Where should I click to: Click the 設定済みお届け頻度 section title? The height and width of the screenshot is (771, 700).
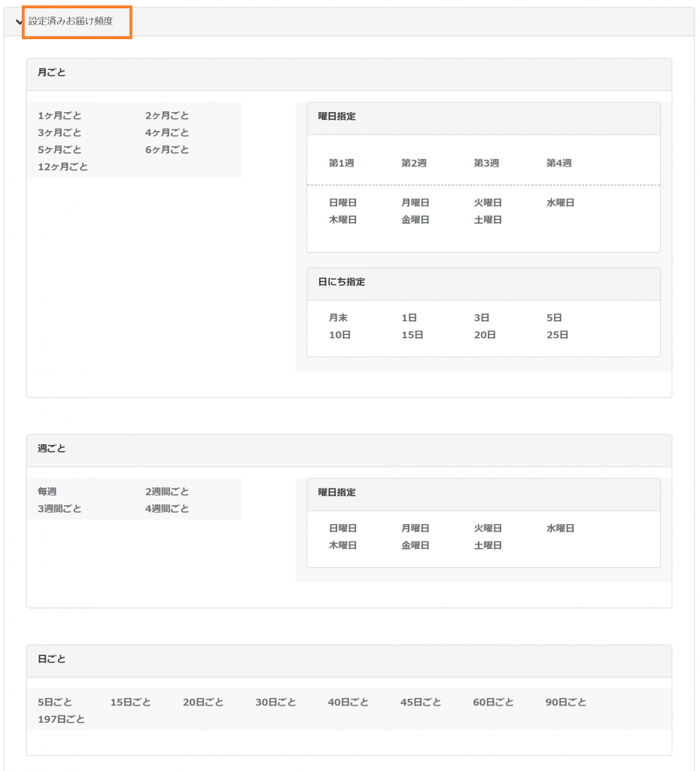(71, 21)
